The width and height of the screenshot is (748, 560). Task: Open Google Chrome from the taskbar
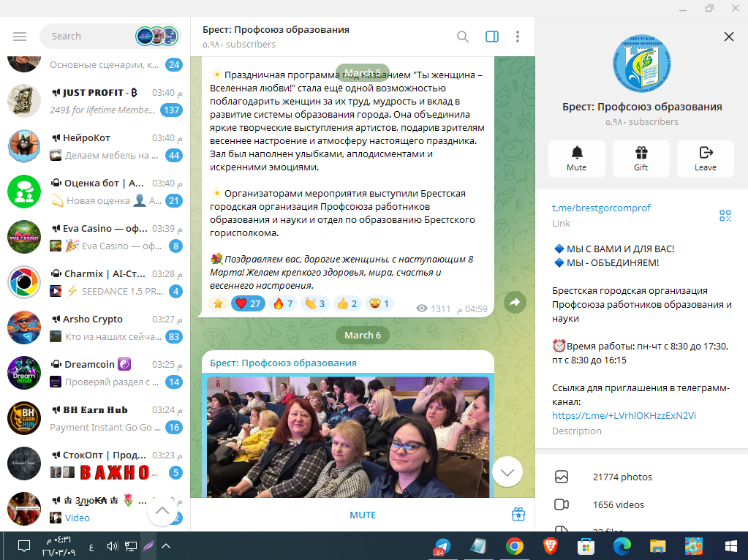tap(514, 546)
